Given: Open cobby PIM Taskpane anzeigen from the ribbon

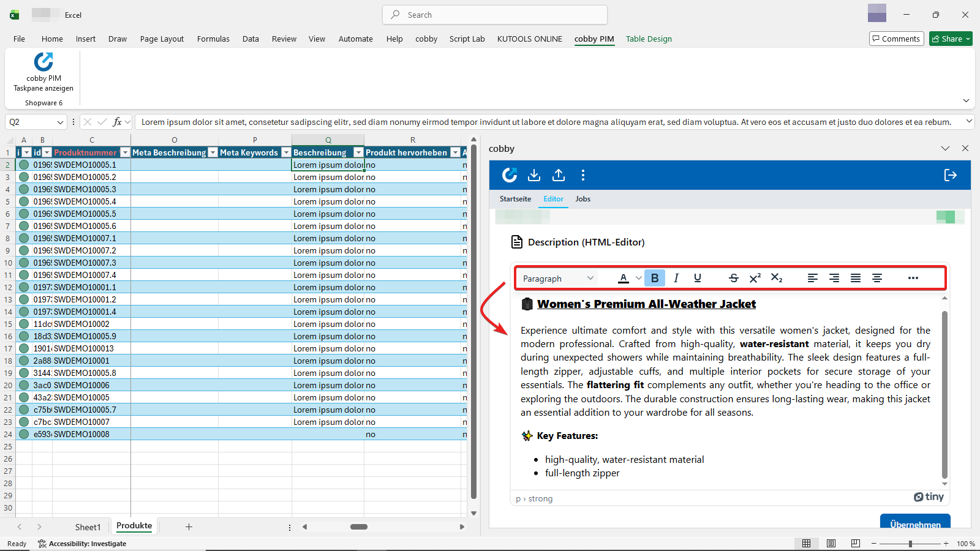Looking at the screenshot, I should coord(42,73).
